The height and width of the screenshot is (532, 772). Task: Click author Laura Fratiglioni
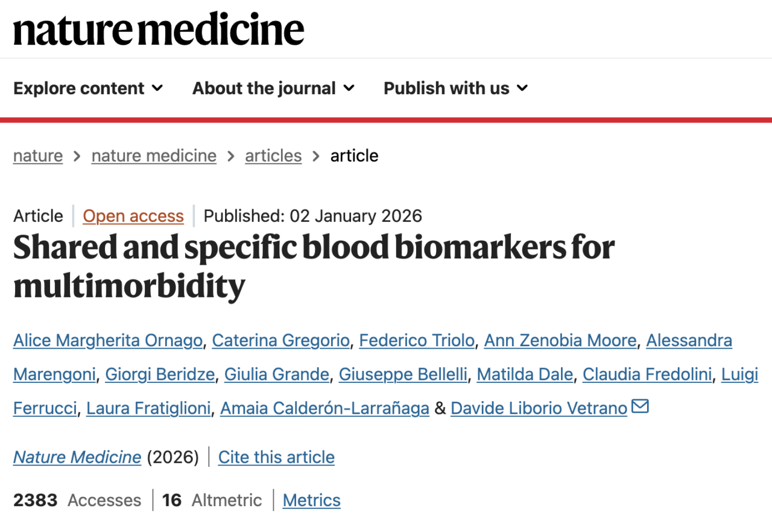click(148, 408)
